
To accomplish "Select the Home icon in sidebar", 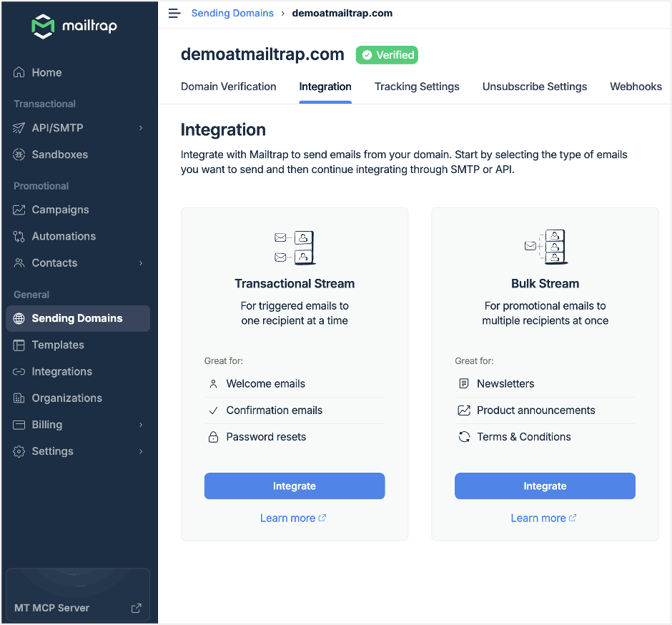I will (18, 72).
